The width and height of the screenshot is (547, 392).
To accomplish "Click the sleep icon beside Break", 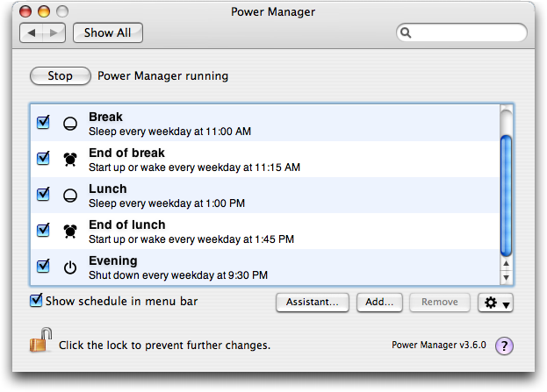I will [70, 124].
